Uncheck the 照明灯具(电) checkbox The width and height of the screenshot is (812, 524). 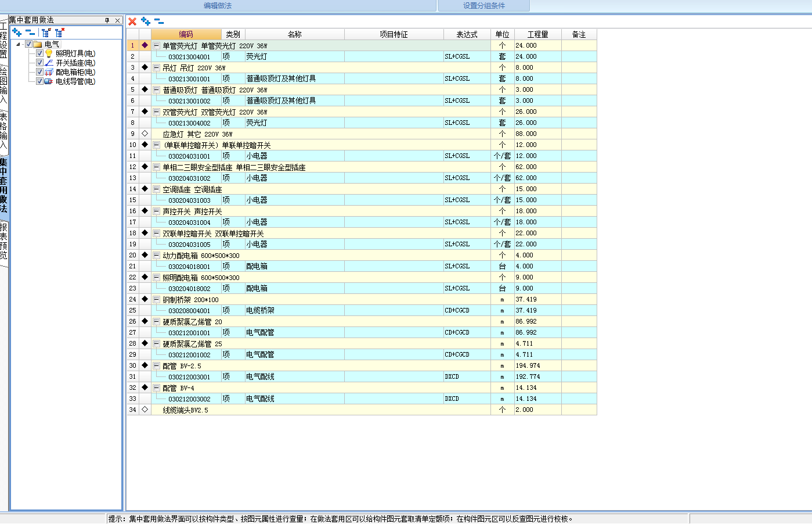40,53
